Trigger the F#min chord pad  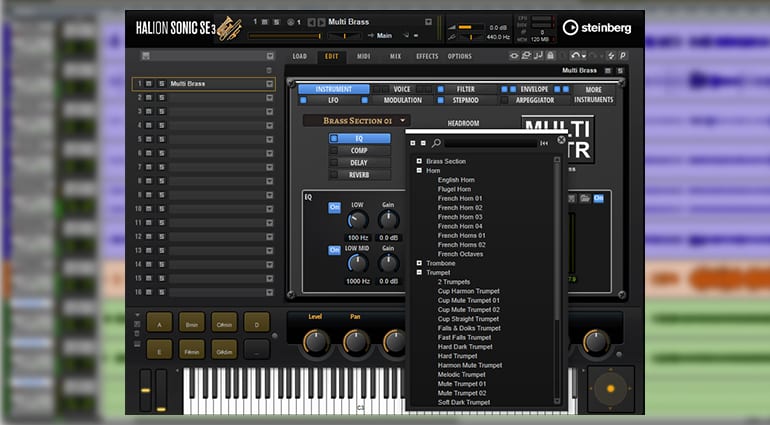pyautogui.click(x=192, y=349)
